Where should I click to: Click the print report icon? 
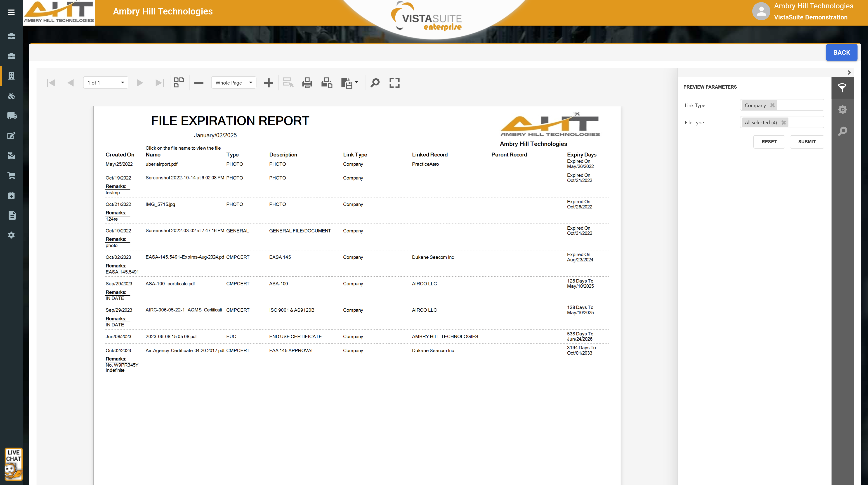(307, 83)
